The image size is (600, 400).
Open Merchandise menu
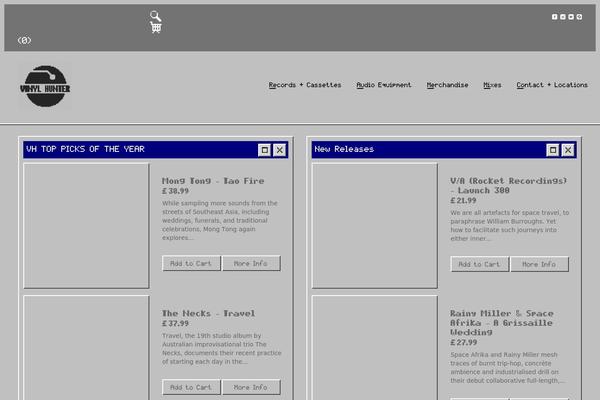pos(447,85)
